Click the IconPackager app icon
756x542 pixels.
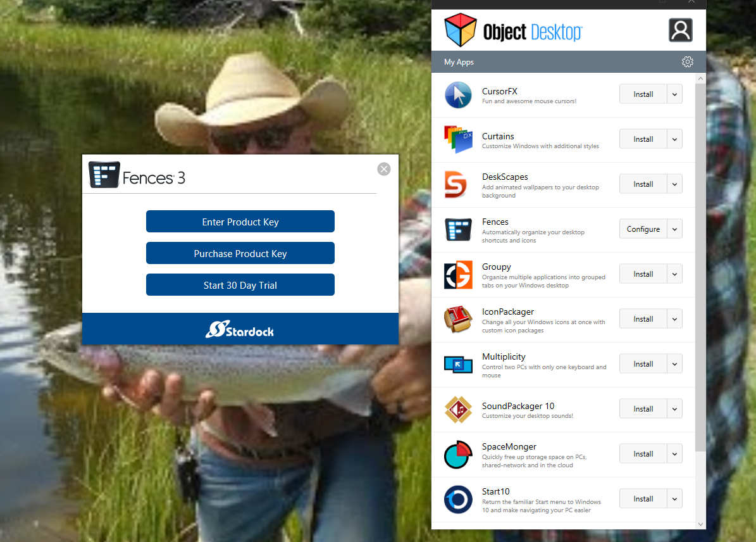pos(458,320)
